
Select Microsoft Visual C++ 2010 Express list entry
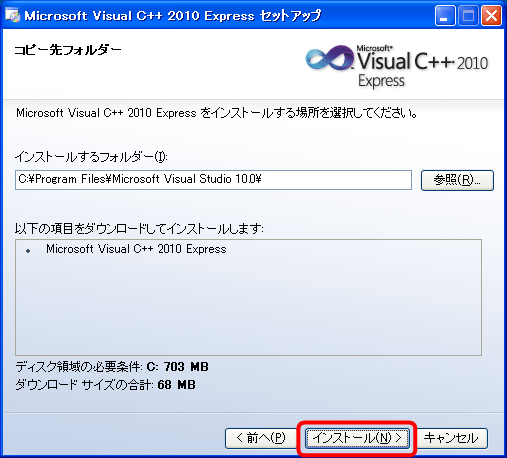(136, 249)
